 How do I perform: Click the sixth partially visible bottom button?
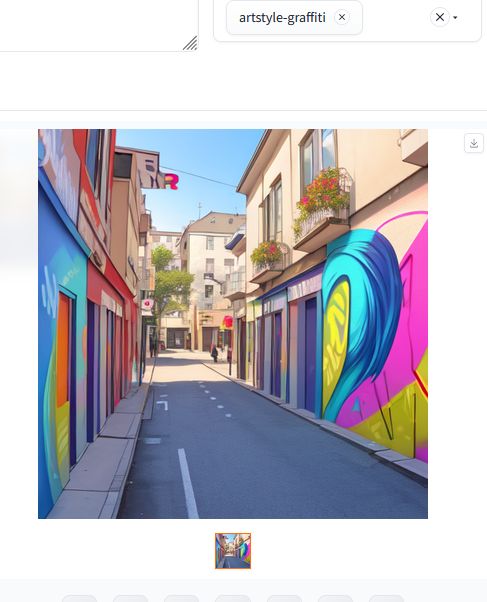335,599
